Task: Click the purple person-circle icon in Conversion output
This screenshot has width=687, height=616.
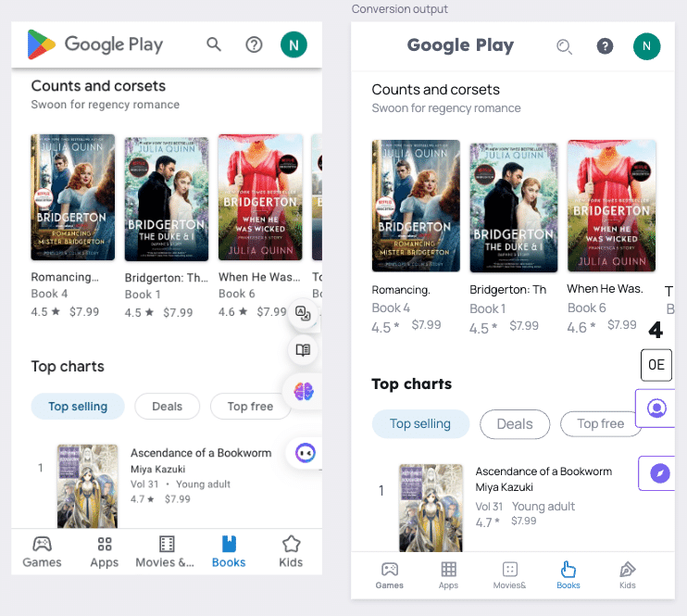Action: 656,409
